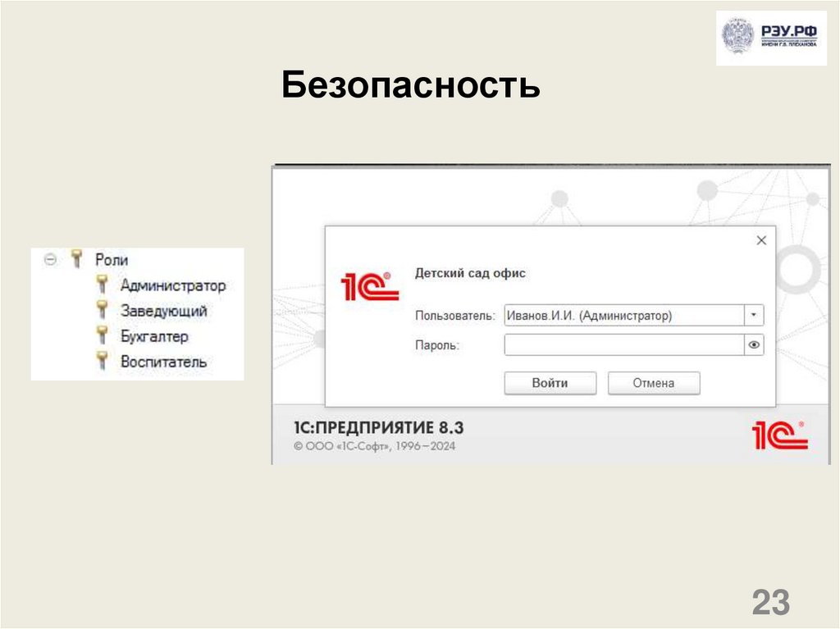This screenshot has height=629, width=840.
Task: Click the key icon beside Роли node
Action: 77,258
